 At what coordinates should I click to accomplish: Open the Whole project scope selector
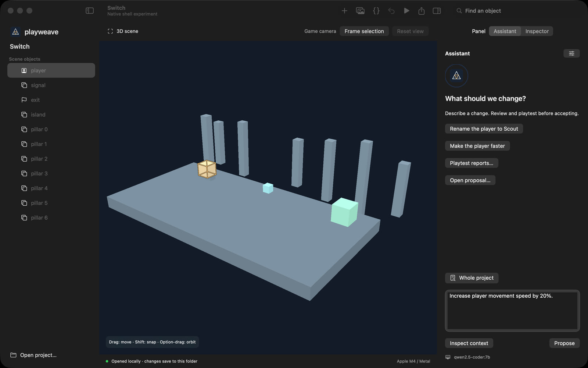(472, 278)
